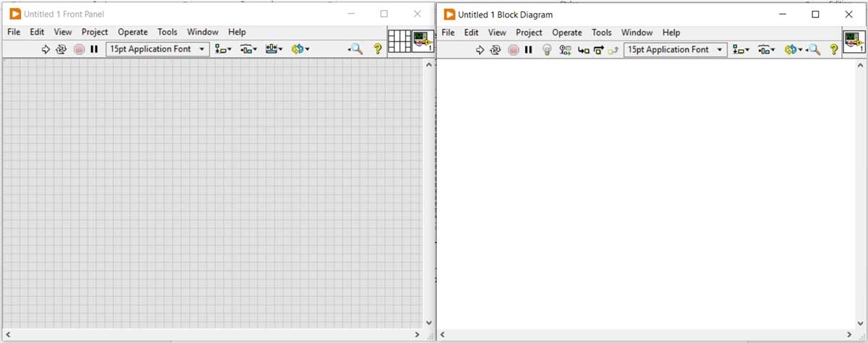The image size is (868, 343).
Task: Open Front Panel connector pane grid
Action: click(399, 41)
